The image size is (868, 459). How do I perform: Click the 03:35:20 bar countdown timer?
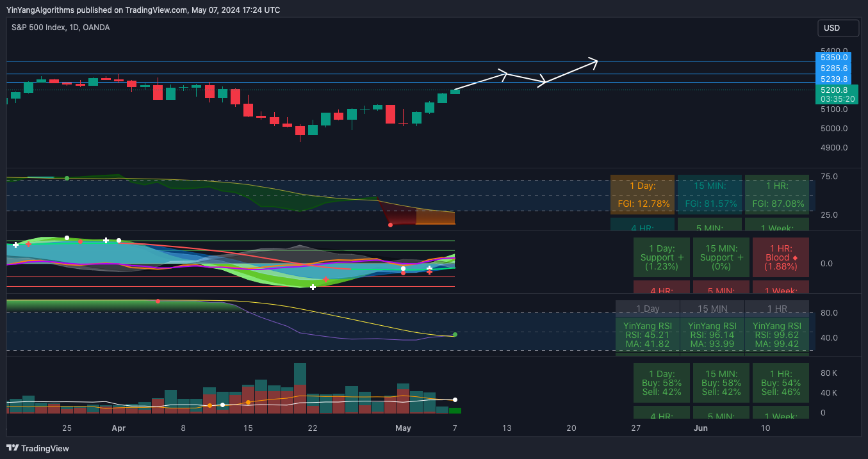pyautogui.click(x=837, y=99)
